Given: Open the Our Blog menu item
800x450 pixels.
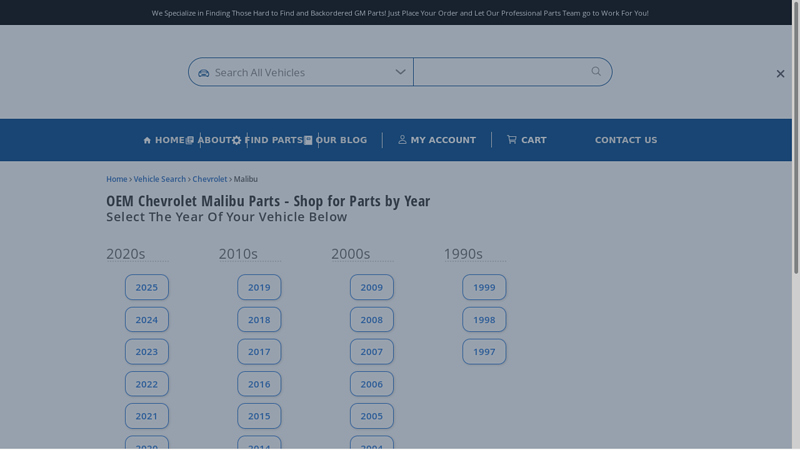Looking at the screenshot, I should pyautogui.click(x=342, y=140).
